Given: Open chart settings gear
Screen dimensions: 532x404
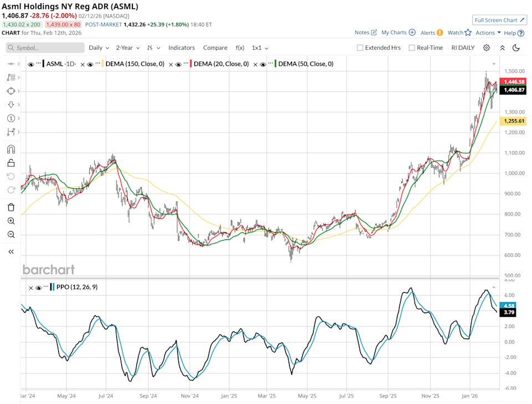Looking at the screenshot, I should pyautogui.click(x=487, y=48).
